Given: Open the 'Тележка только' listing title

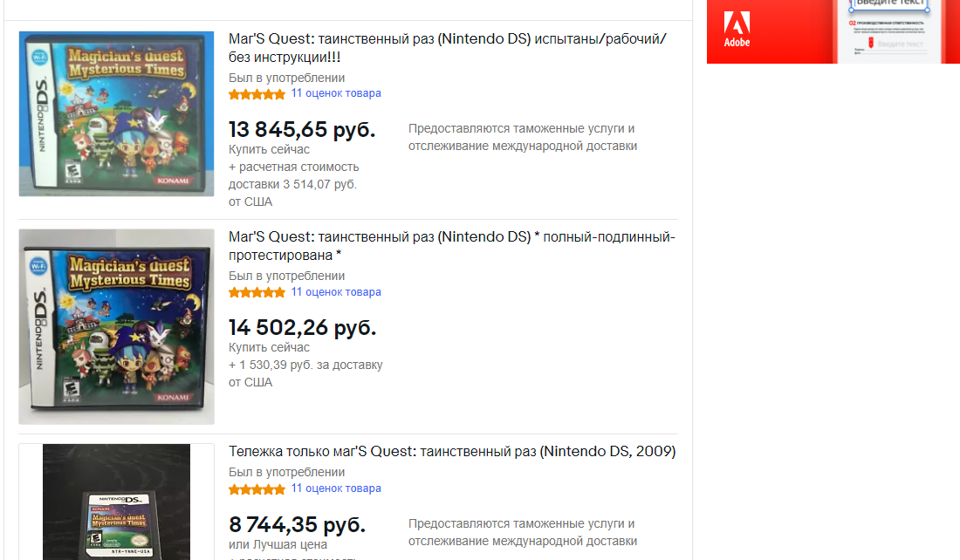Looking at the screenshot, I should pyautogui.click(x=452, y=452).
